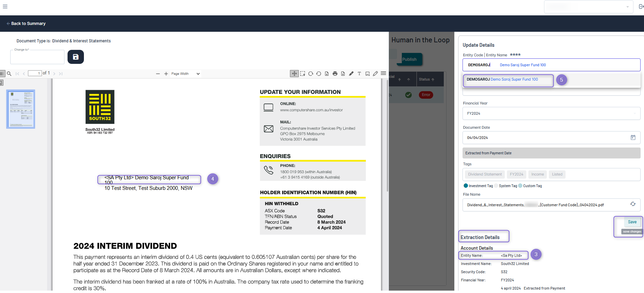Click the logout icon at top right

pos(641,6)
